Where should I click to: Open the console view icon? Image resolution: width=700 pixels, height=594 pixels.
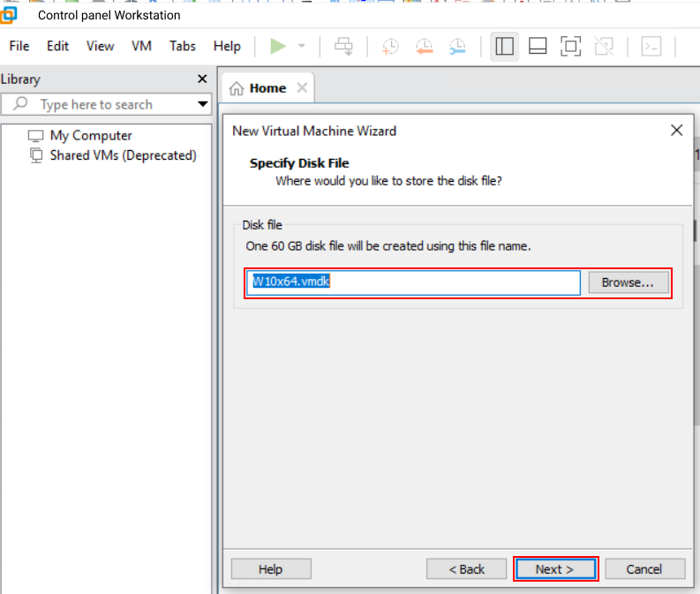pyautogui.click(x=651, y=47)
